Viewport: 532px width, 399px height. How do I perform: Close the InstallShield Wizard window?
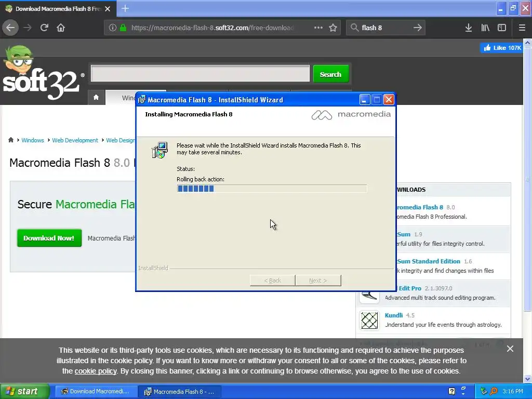pos(389,100)
